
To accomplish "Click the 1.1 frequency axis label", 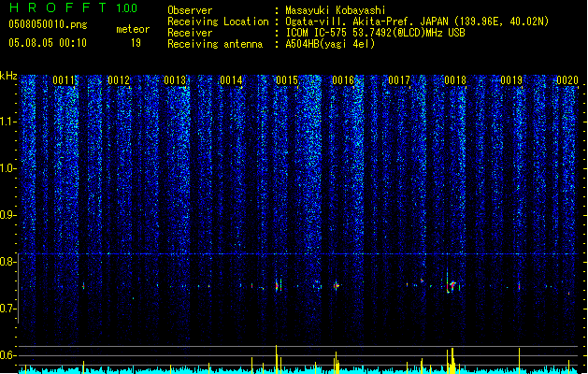I will tap(8, 122).
